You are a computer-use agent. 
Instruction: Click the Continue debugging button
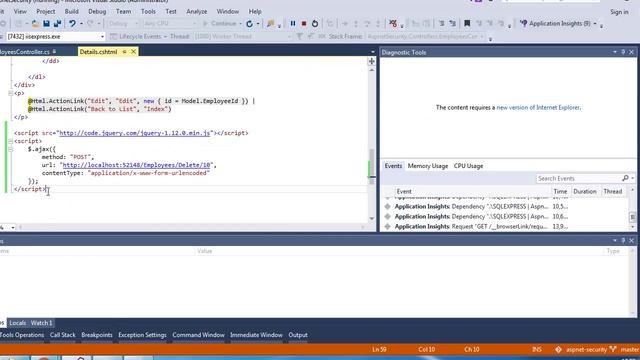point(220,24)
